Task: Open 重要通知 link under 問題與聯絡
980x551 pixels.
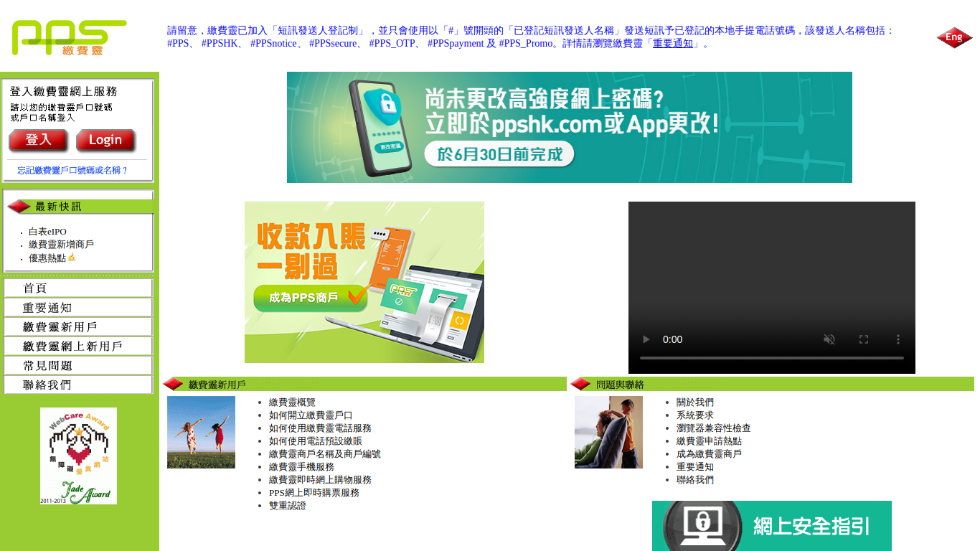Action: [x=695, y=467]
